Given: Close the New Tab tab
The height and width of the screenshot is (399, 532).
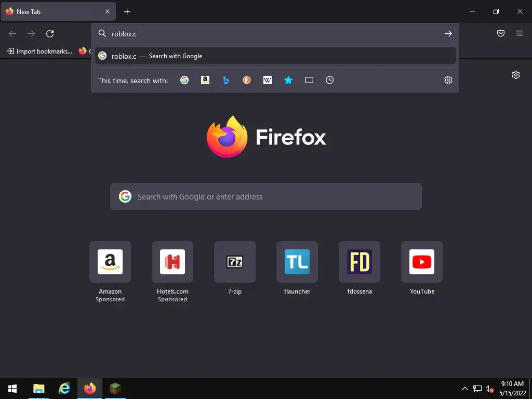Looking at the screenshot, I should pos(108,11).
